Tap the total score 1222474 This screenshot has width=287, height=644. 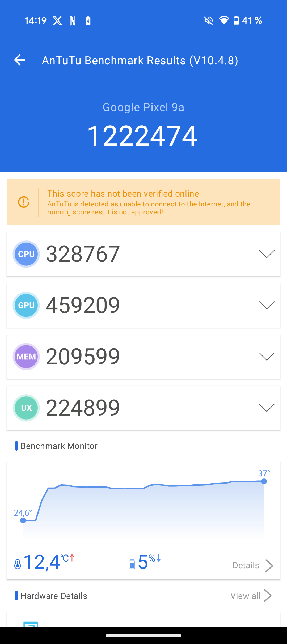tap(142, 136)
